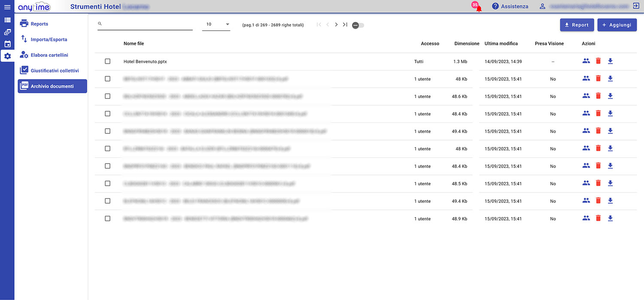Delete the Hotel Benvenuto.pptx file
Screen dimensions: 644x300
[598, 61]
